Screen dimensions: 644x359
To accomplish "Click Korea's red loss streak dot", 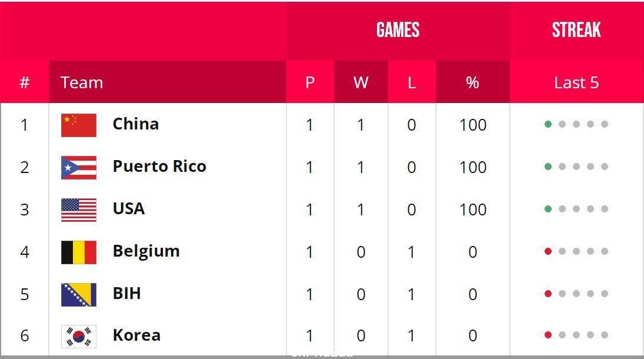I will pyautogui.click(x=548, y=335).
